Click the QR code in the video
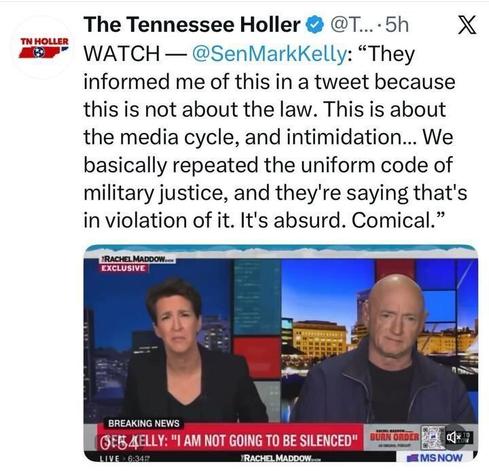Image resolution: width=489 pixels, height=471 pixels. click(432, 438)
